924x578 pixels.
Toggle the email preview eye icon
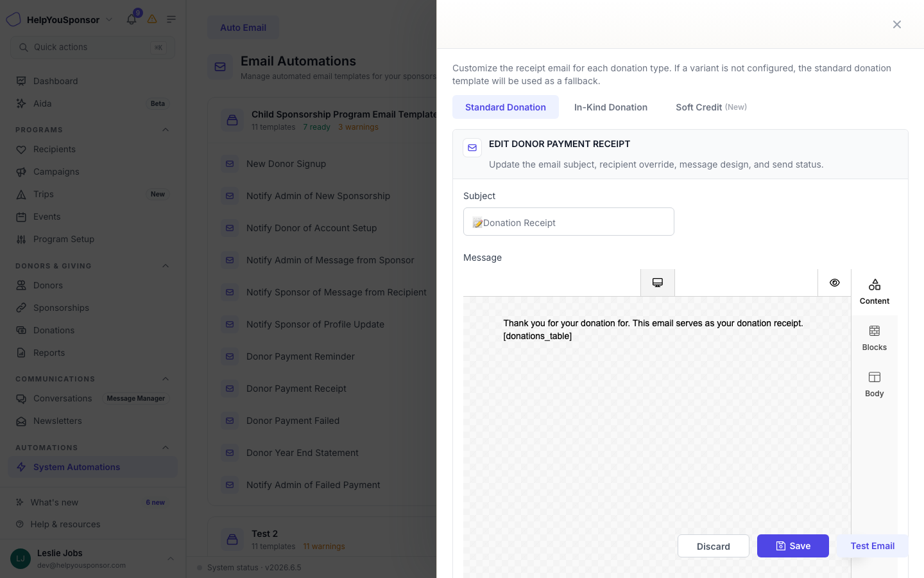835,283
